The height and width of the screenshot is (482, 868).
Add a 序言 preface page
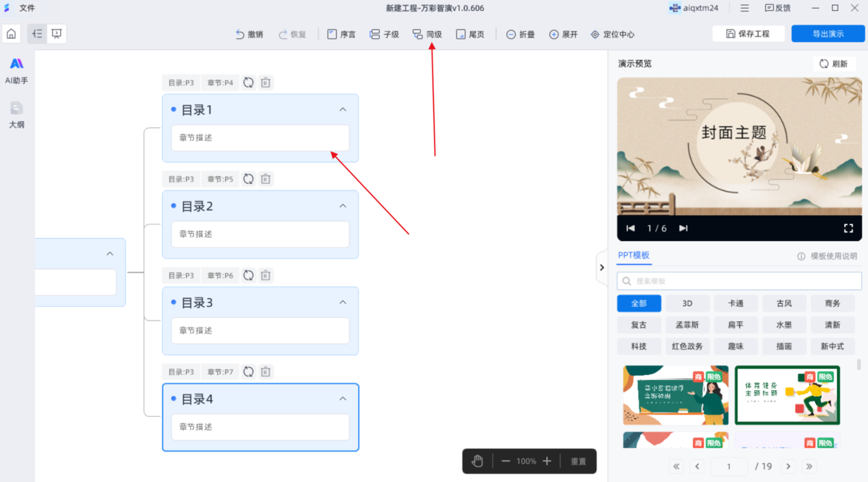pos(341,34)
